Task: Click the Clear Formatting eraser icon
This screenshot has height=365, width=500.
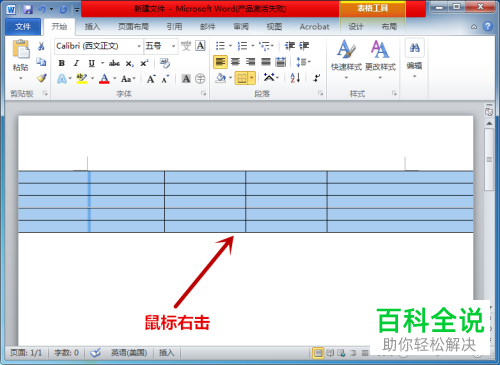Action: tap(165, 63)
